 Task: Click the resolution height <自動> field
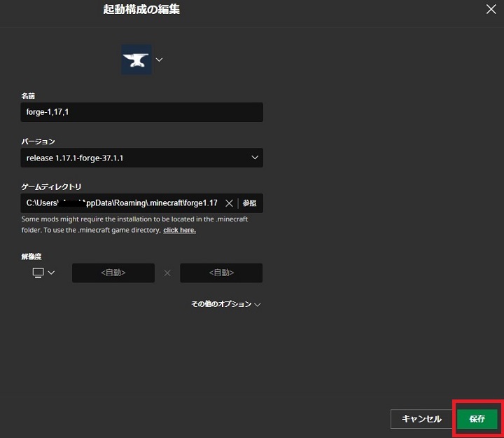pyautogui.click(x=221, y=273)
